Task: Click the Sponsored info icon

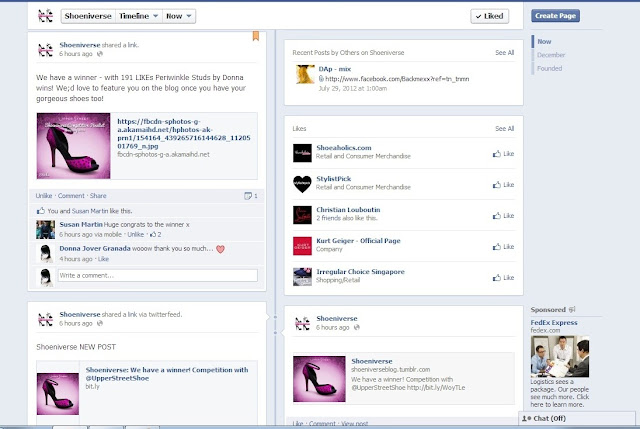Action: point(572,309)
